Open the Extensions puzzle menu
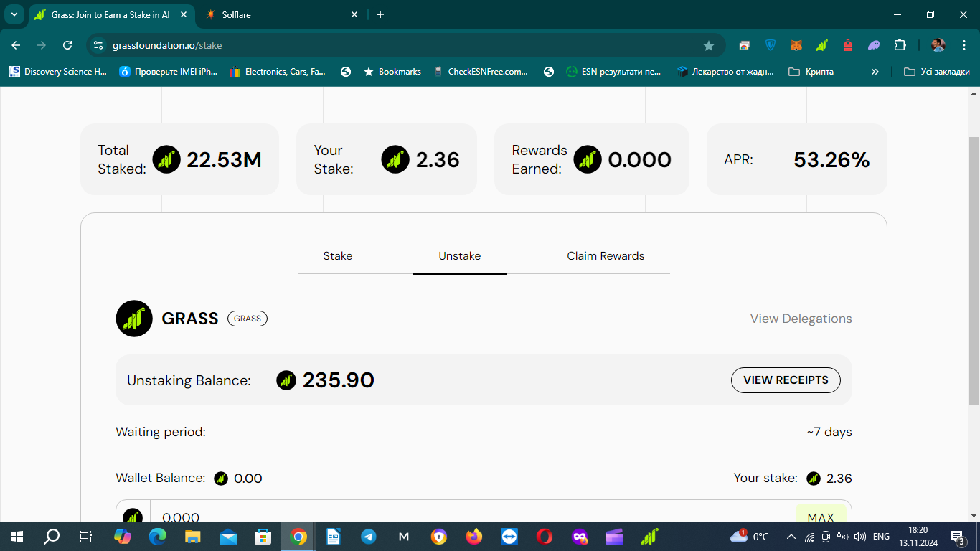 (900, 45)
